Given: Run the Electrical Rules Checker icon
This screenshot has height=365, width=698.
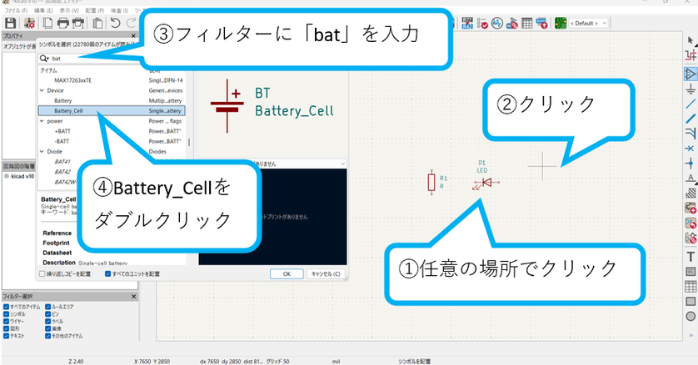Looking at the screenshot, I should (x=482, y=23).
